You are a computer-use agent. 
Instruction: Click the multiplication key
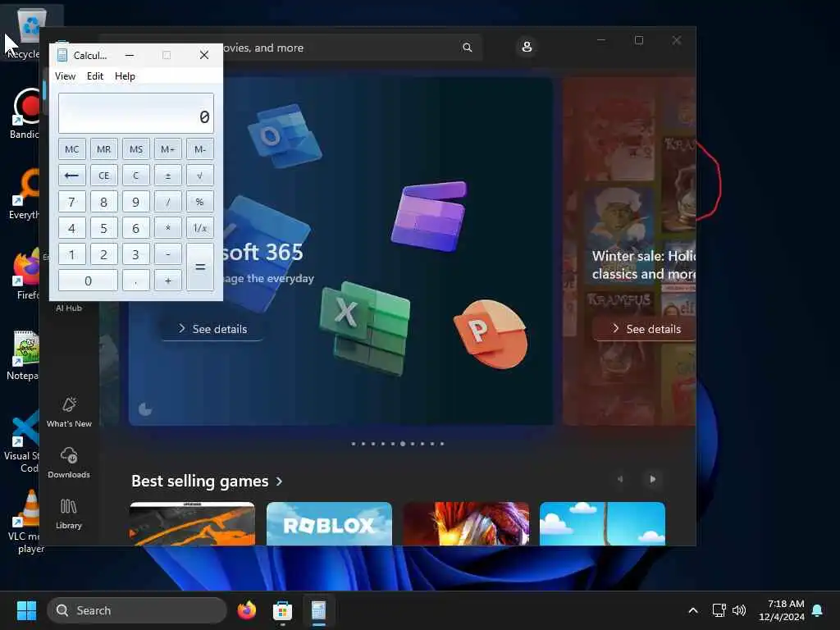click(167, 228)
